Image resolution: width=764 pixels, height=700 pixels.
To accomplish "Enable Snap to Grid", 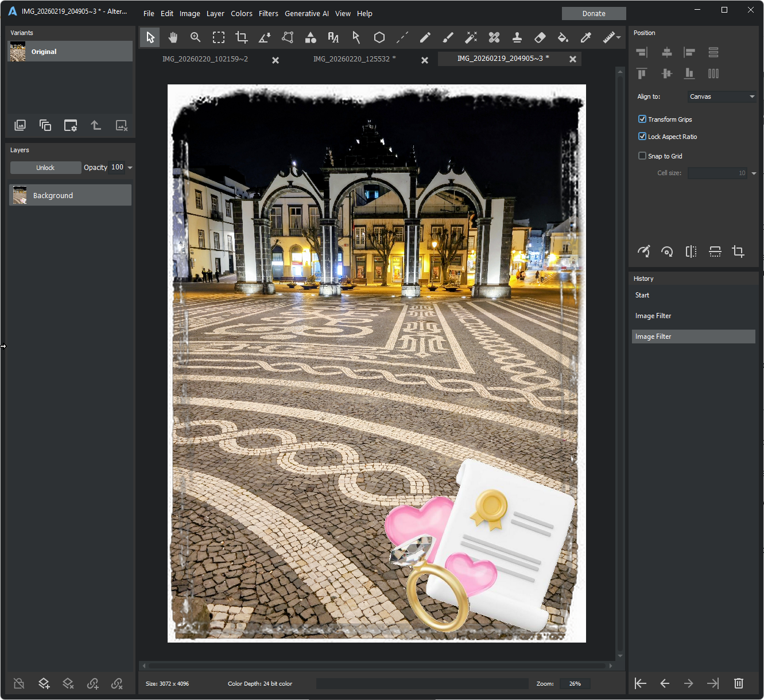I will pos(642,156).
